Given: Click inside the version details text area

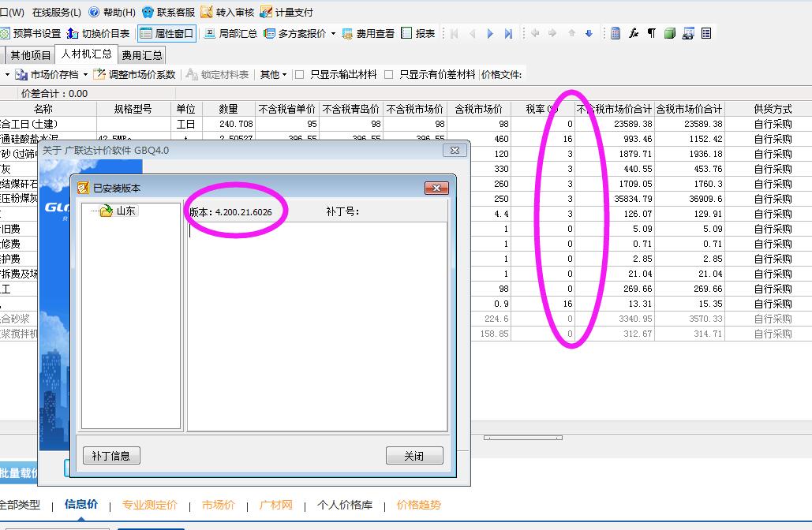Looking at the screenshot, I should click(x=317, y=326).
